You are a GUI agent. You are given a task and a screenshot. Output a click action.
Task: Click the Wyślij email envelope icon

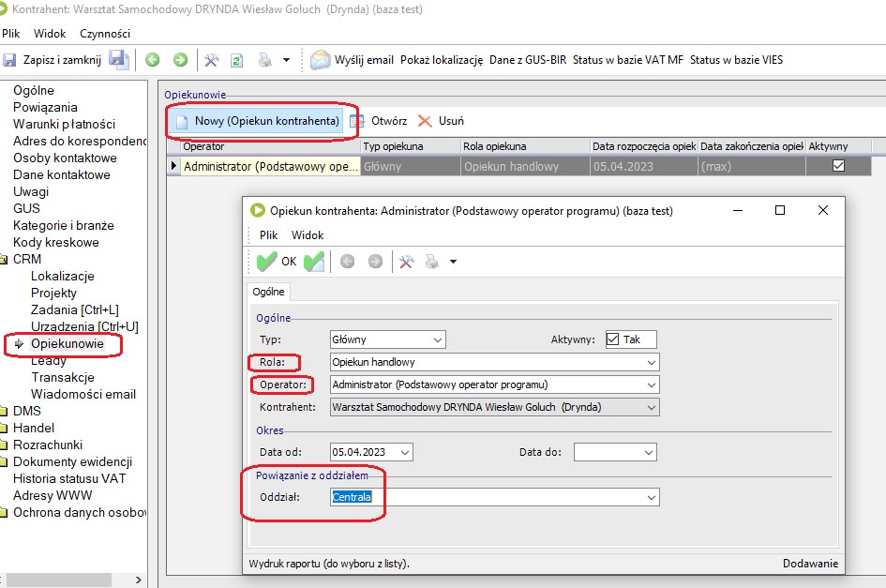click(321, 60)
